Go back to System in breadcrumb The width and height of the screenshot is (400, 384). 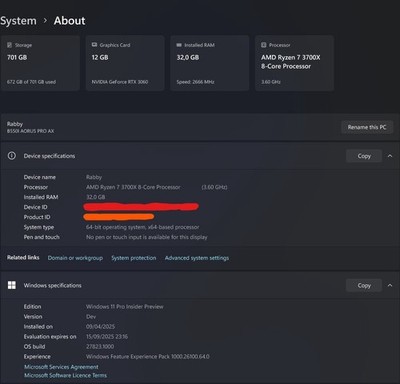pos(18,21)
